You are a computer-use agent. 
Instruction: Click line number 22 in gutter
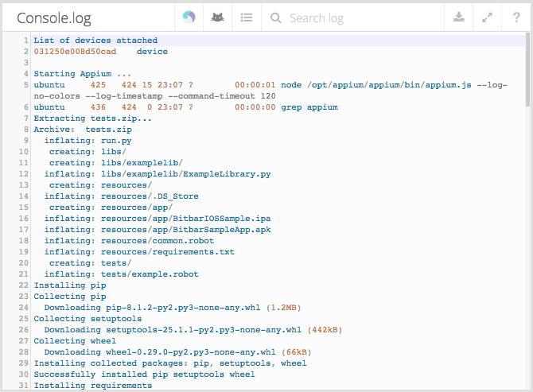23,285
